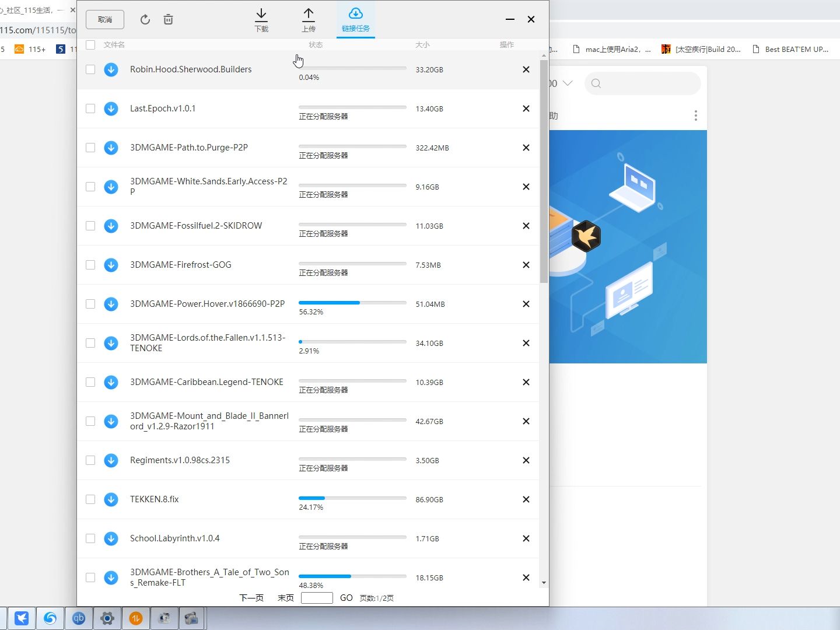Click download icon for Brothers A Tale of Two Sons

coord(111,577)
